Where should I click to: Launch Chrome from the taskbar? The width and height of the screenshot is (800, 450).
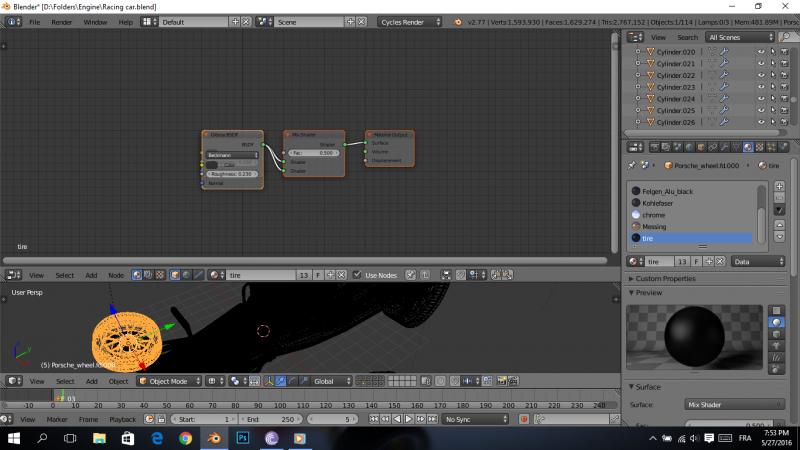[x=185, y=438]
